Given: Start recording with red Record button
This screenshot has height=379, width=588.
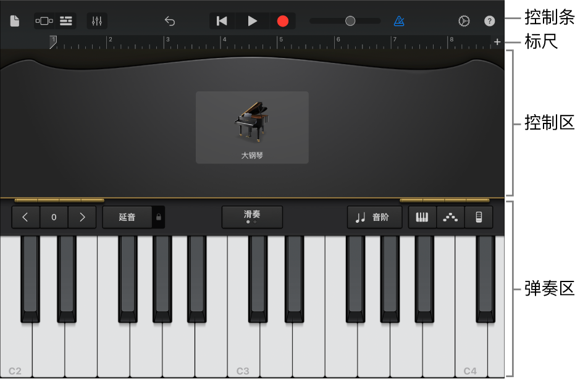Looking at the screenshot, I should point(283,21).
